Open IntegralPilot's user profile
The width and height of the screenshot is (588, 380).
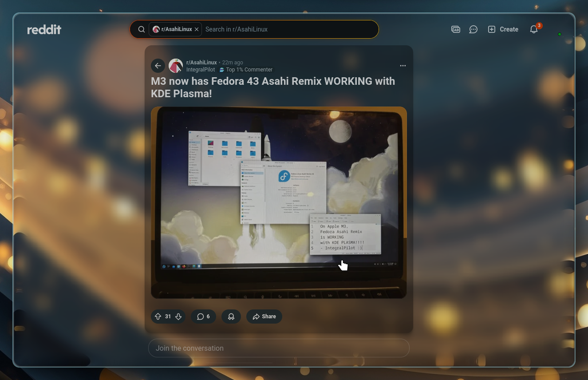coord(201,70)
